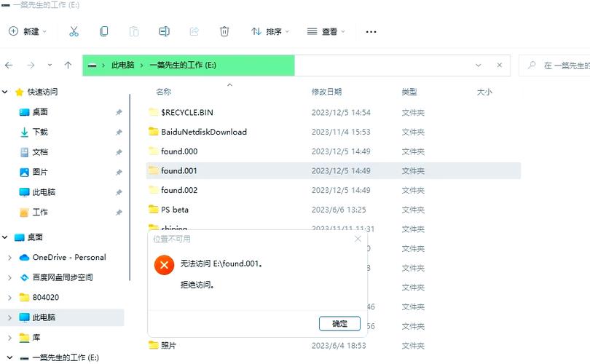Click 此电脑 in the address breadcrumb
This screenshot has height=364, width=590.
point(122,65)
